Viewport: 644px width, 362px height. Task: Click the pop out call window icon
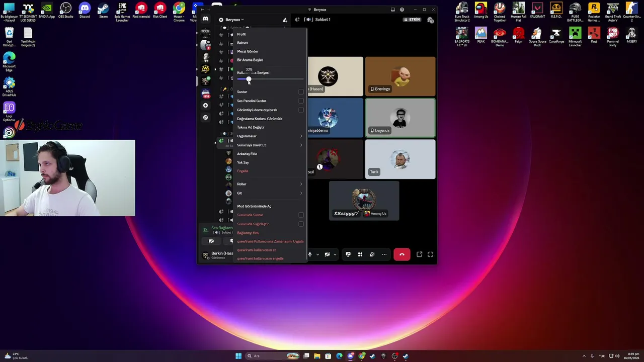coord(419,254)
